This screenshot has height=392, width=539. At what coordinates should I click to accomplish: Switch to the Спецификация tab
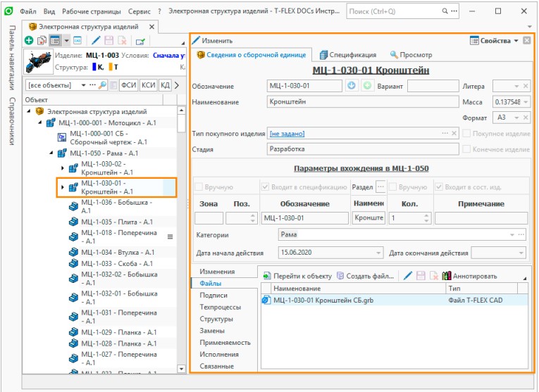click(347, 54)
